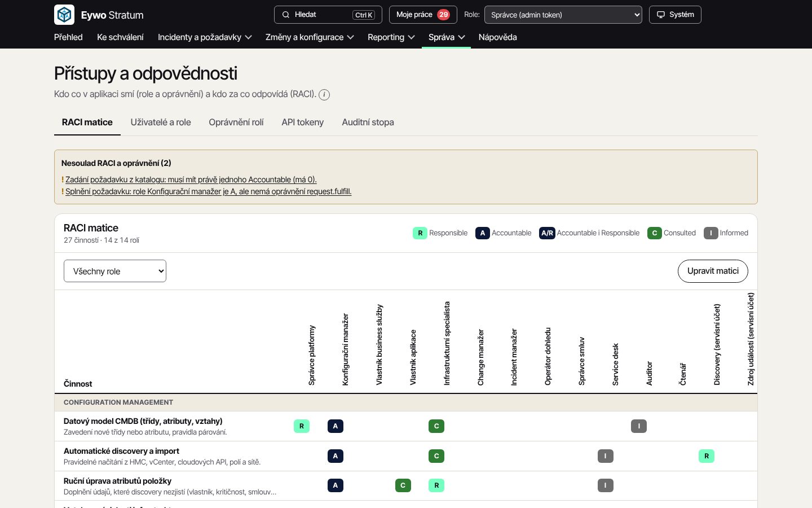This screenshot has height=508, width=812.
Task: Click the C badge for Datový model CMDB
Action: click(x=436, y=426)
